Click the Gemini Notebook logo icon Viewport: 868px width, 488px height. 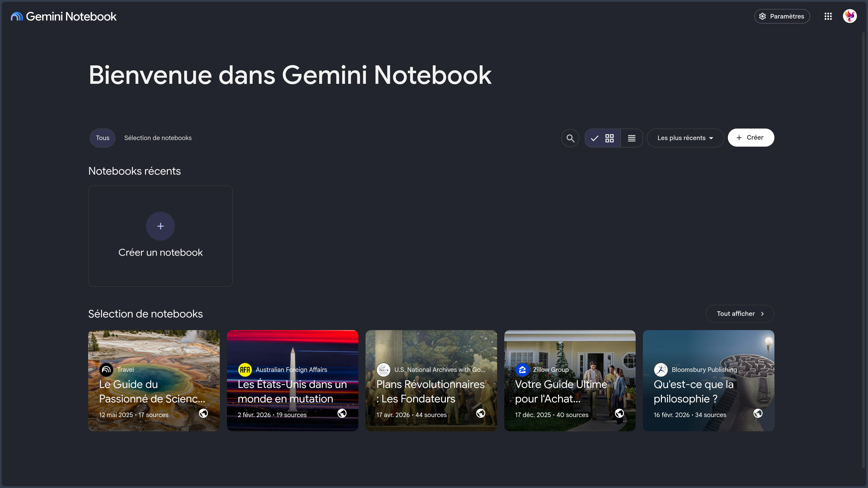17,16
